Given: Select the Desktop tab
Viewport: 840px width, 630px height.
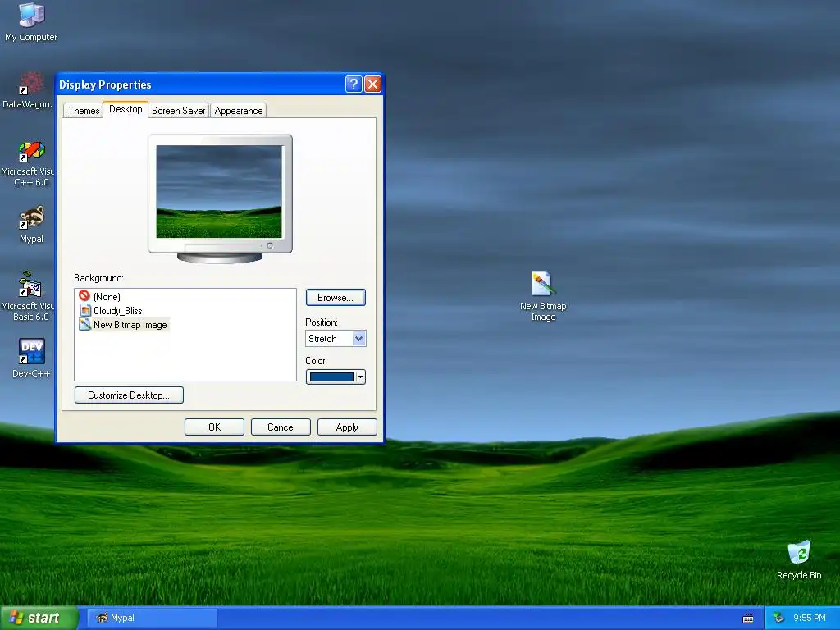Looking at the screenshot, I should (126, 109).
